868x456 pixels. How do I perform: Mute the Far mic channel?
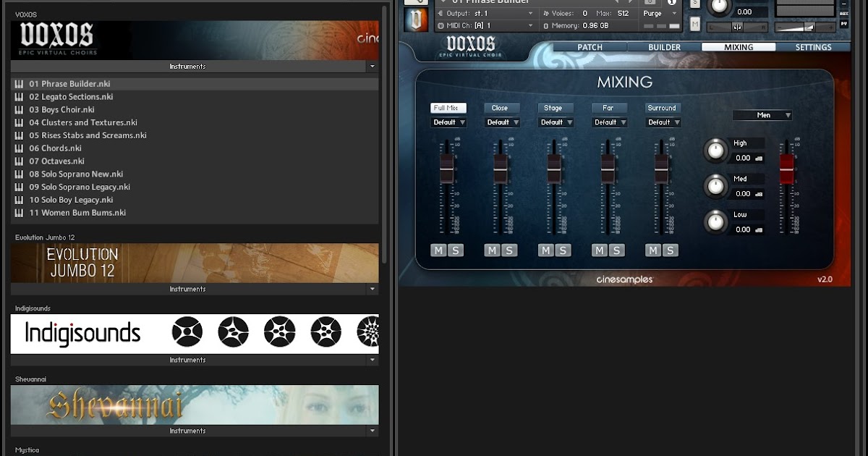tap(600, 250)
